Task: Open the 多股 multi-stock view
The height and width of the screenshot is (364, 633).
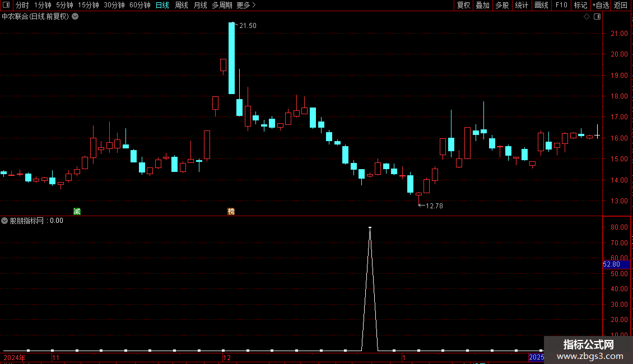Action: 502,5
